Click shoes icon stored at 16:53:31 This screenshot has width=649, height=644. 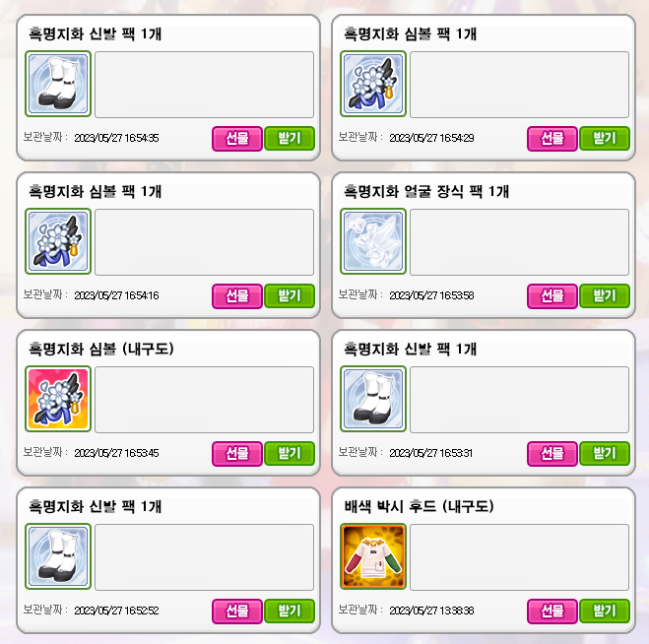pyautogui.click(x=373, y=399)
